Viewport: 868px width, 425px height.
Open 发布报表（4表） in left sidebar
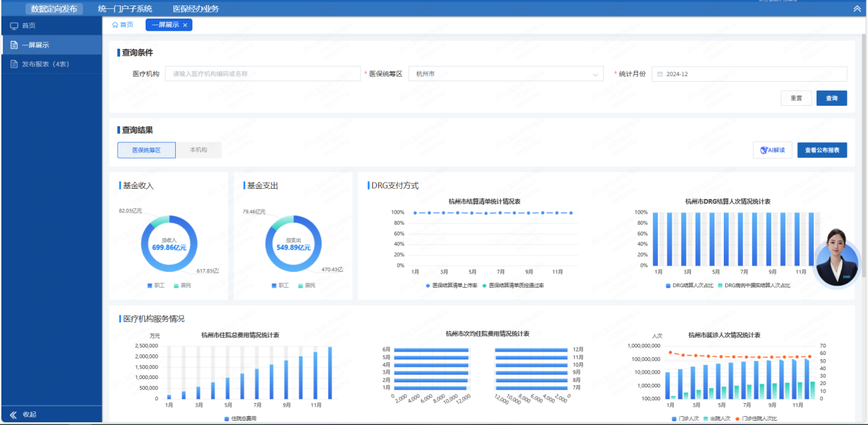click(51, 65)
